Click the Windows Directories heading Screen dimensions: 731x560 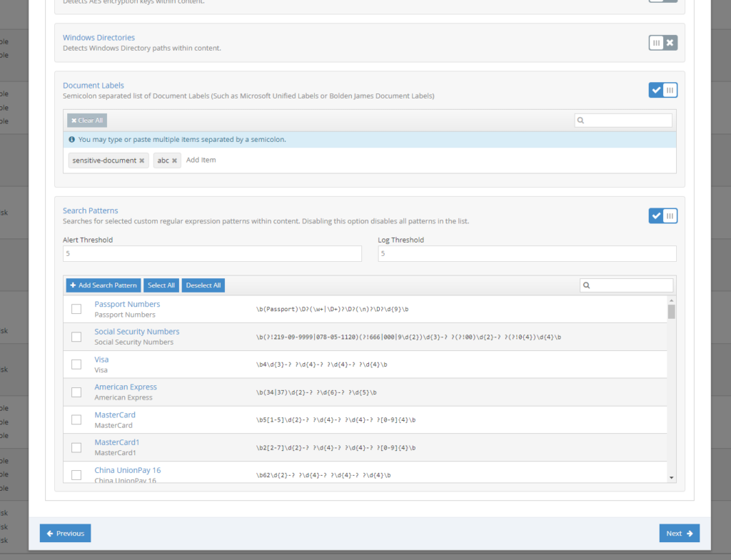(x=99, y=37)
